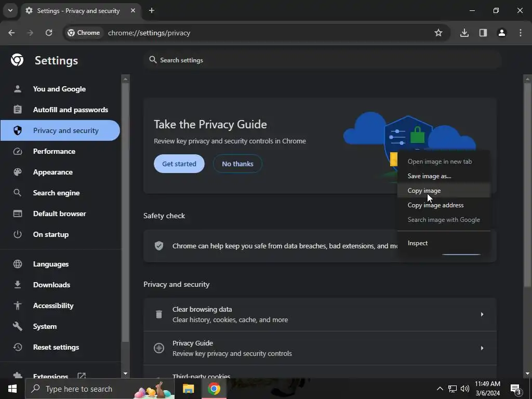Go to Performance settings
The width and height of the screenshot is (532, 399).
point(60,151)
